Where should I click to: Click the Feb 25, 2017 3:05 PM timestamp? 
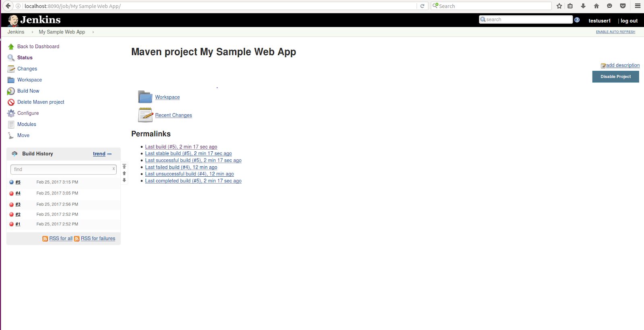57,194
